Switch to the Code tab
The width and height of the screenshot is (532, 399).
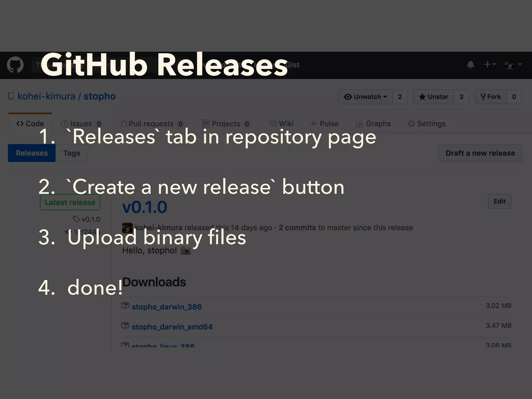point(30,124)
